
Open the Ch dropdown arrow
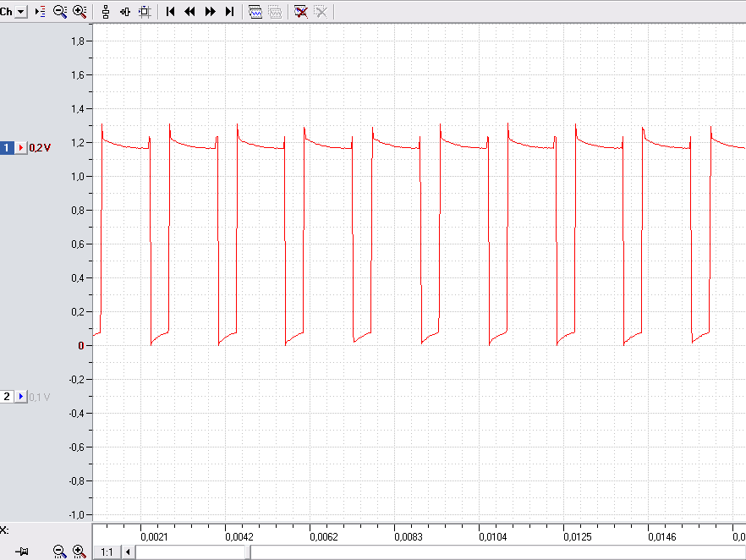21,12
